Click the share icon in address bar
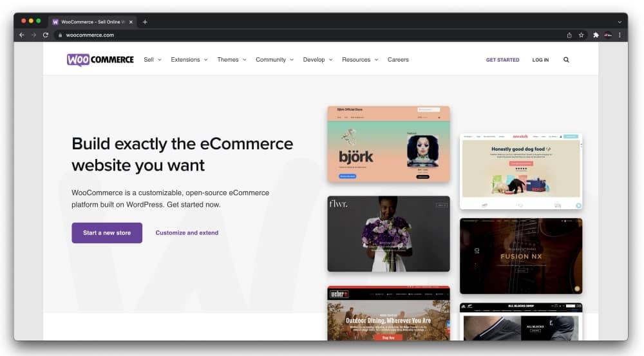Image resolution: width=644 pixels, height=356 pixels. coord(569,35)
